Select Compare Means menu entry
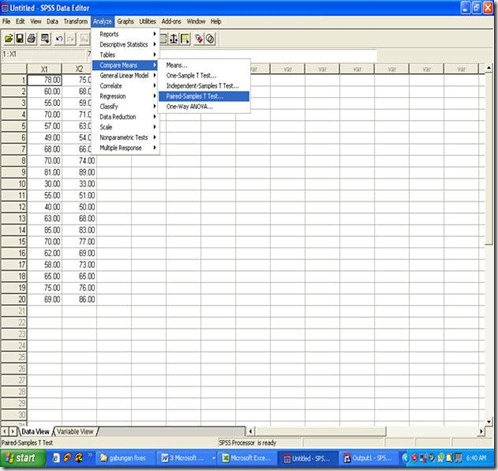Viewport: 498px width, 471px height. [x=125, y=65]
